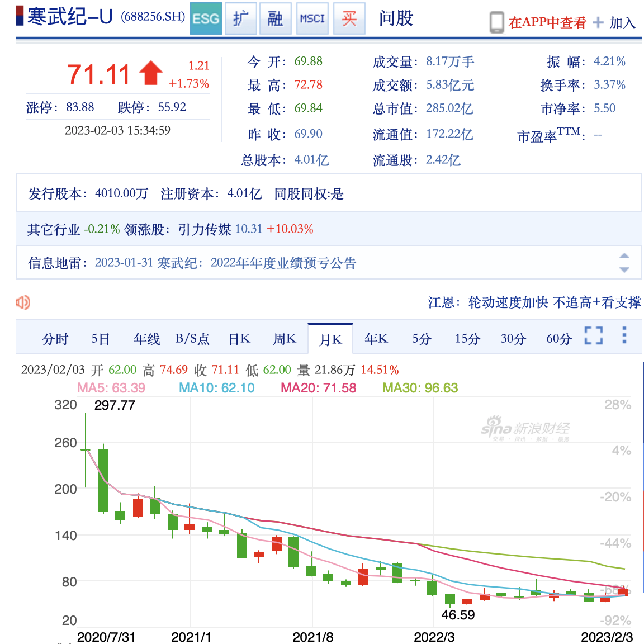
Task: Click the 2020/7/31 date axis label
Action: pyautogui.click(x=106, y=637)
